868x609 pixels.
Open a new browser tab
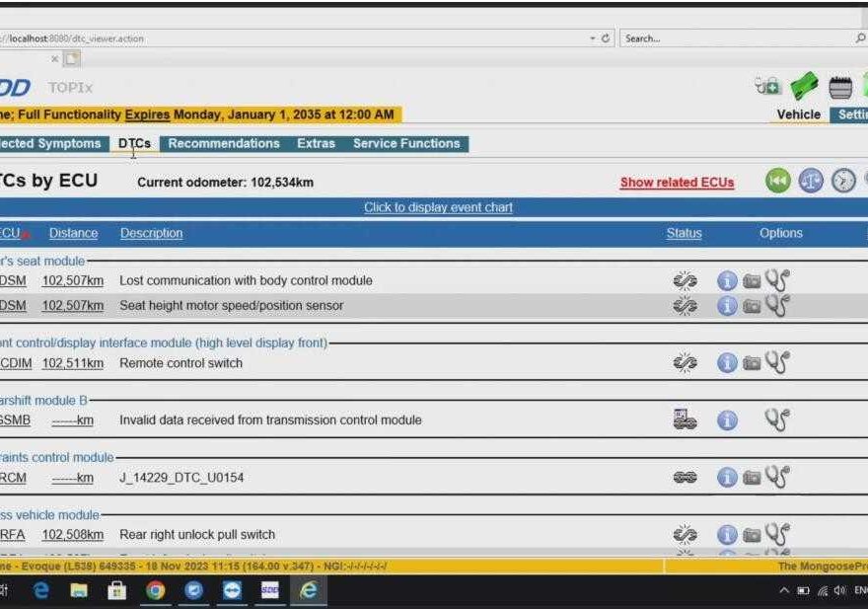tap(71, 59)
